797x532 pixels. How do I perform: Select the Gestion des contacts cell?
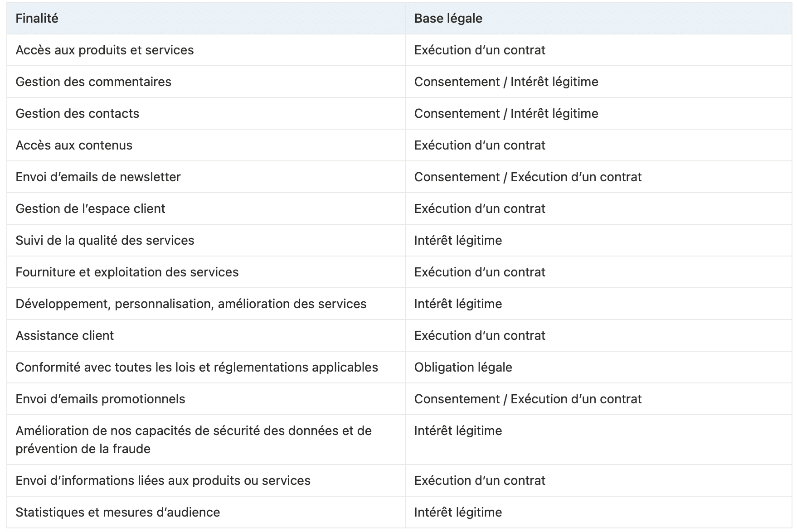pos(206,113)
